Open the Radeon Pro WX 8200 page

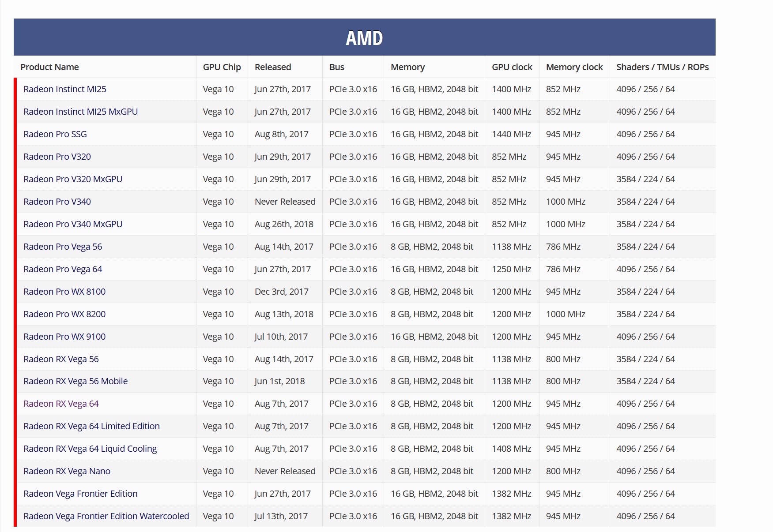[x=64, y=314]
